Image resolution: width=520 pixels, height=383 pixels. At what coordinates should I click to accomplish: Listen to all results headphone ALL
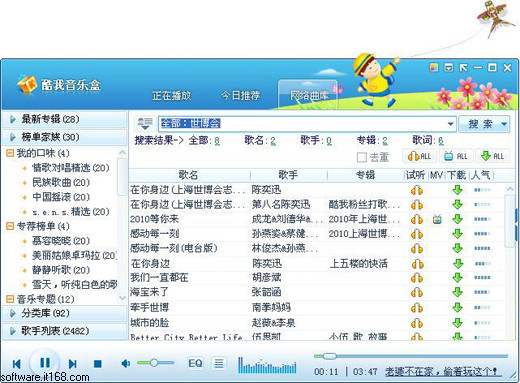(420, 156)
